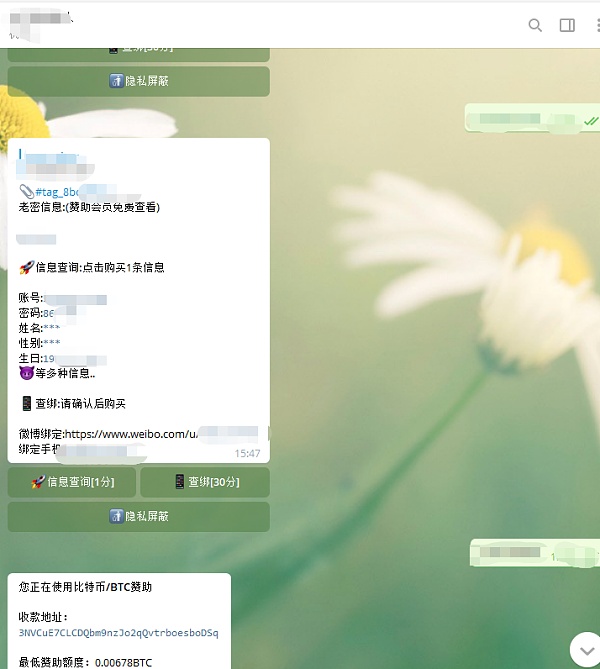Image resolution: width=600 pixels, height=669 pixels.
Task: Jump to latest messages with down-arrow button
Action: coord(585,650)
